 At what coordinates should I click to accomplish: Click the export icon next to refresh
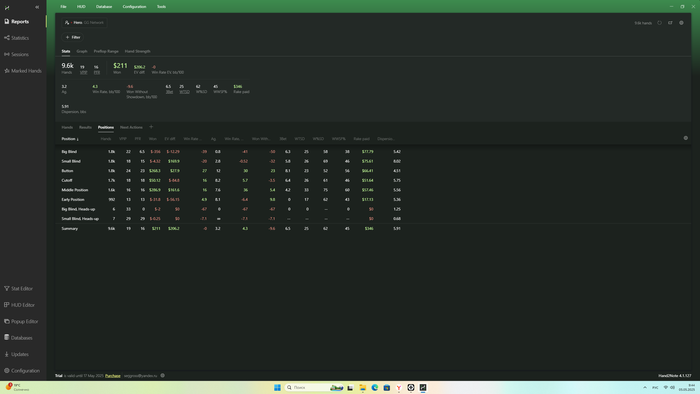click(x=670, y=23)
